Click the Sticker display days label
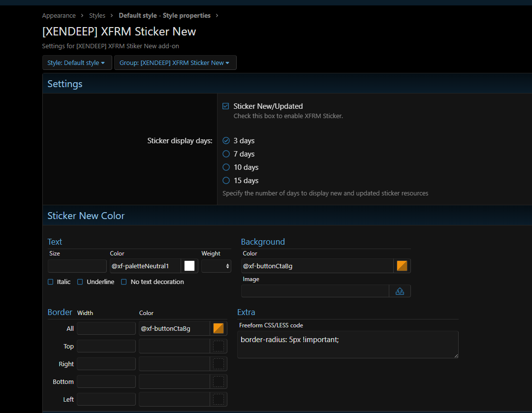The width and height of the screenshot is (532, 413). click(x=180, y=140)
